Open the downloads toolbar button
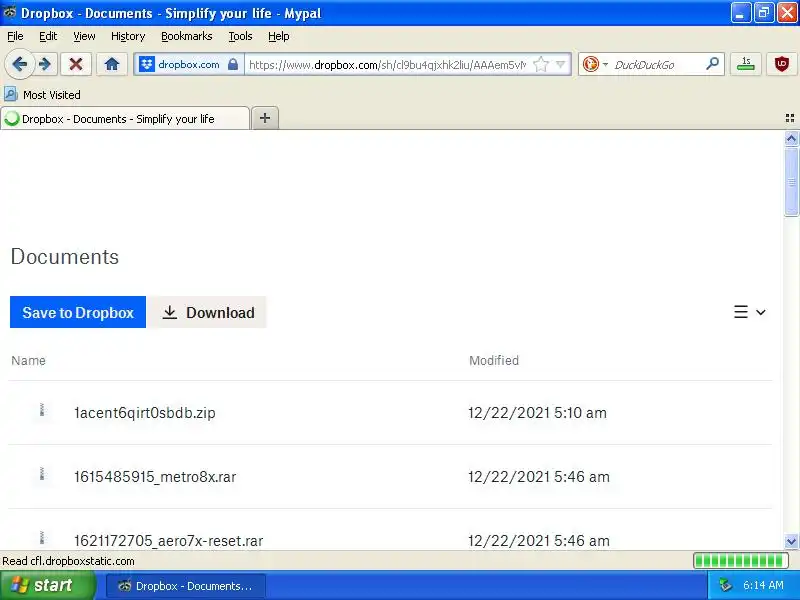Image resolution: width=800 pixels, height=600 pixels. tap(746, 64)
